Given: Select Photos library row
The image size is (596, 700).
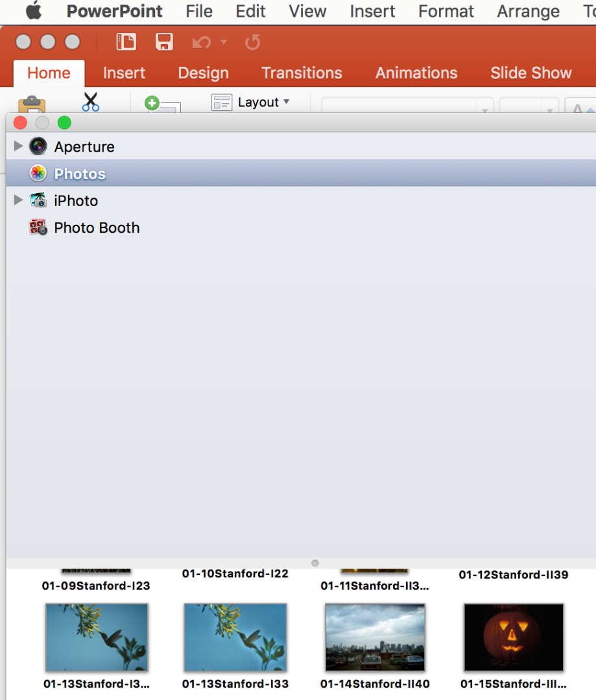Looking at the screenshot, I should click(301, 173).
